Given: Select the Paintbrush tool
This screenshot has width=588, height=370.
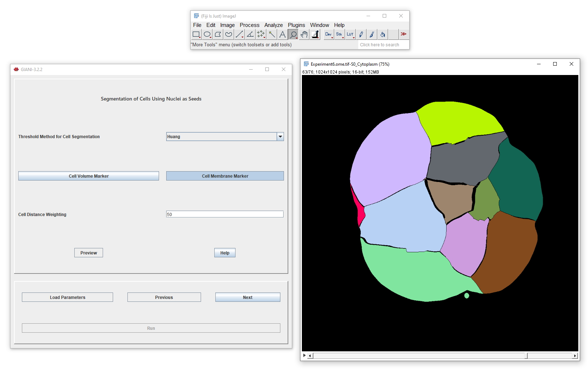Looking at the screenshot, I should pyautogui.click(x=372, y=34).
